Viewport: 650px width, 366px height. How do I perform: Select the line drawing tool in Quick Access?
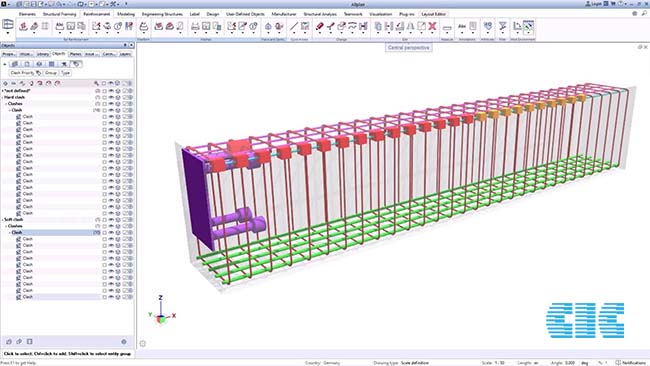click(294, 27)
